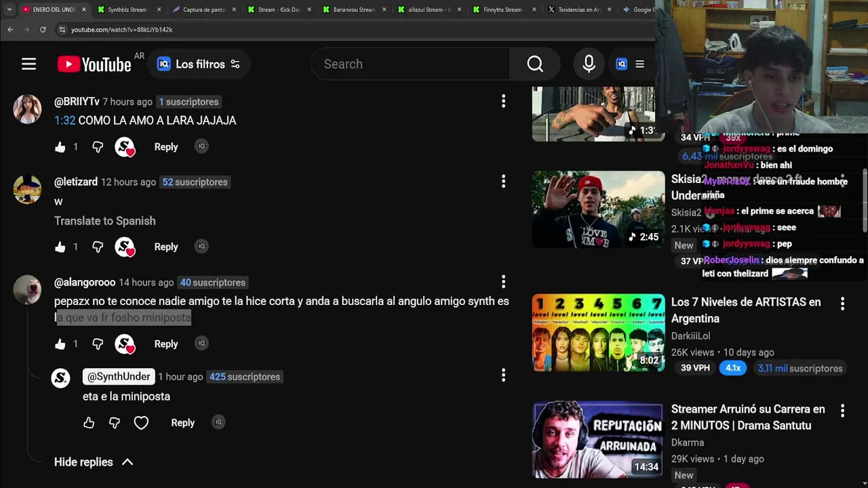Dislike the @SynthUnder reply
868x488 pixels.
115,423
